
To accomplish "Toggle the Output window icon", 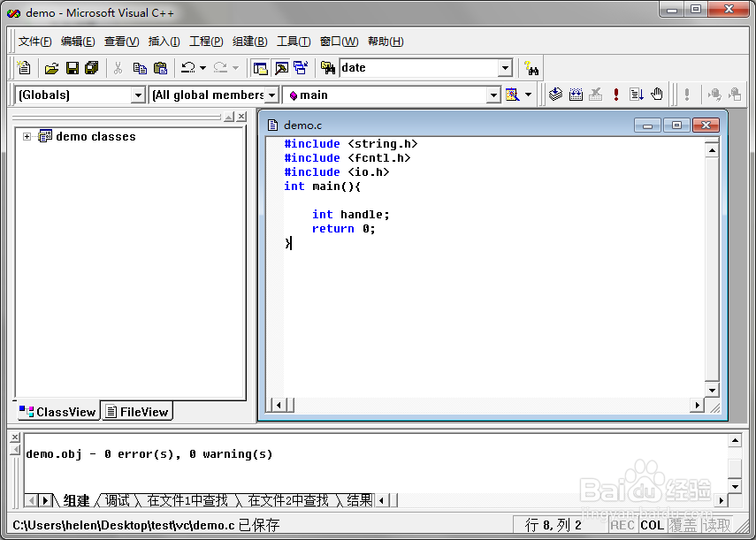I will pos(281,68).
